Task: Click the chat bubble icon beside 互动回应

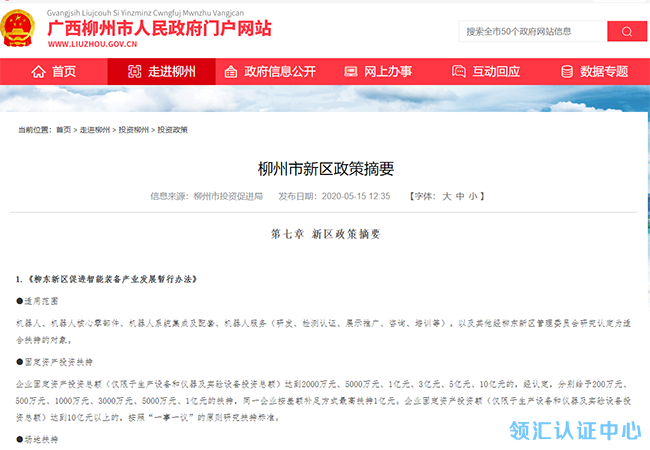Action: click(x=458, y=72)
